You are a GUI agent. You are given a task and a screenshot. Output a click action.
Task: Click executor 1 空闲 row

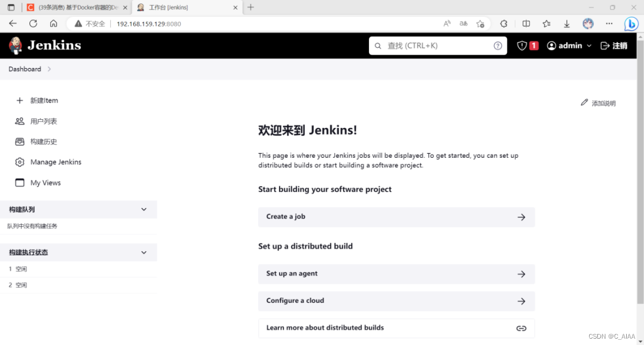(x=78, y=269)
